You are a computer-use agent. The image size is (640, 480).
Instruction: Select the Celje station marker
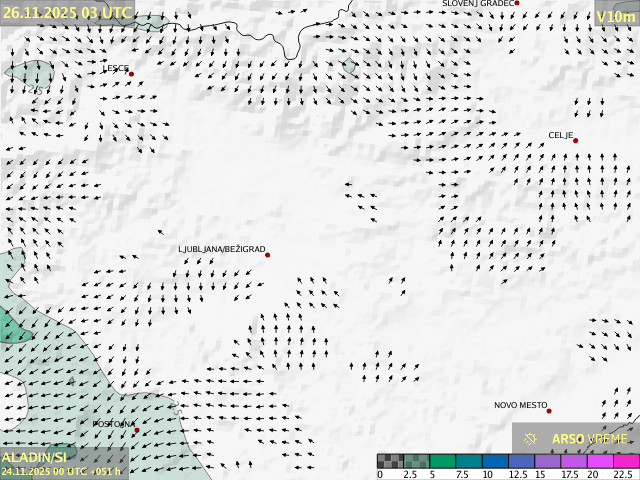(575, 140)
